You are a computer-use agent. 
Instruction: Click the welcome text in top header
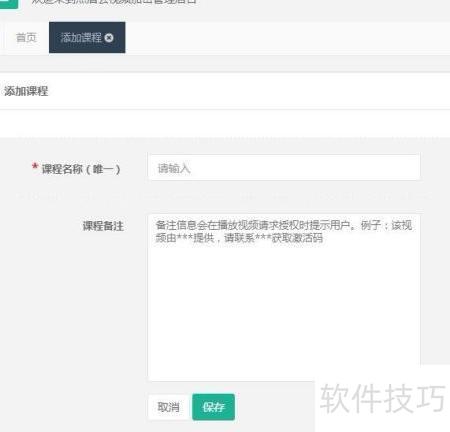pyautogui.click(x=113, y=2)
